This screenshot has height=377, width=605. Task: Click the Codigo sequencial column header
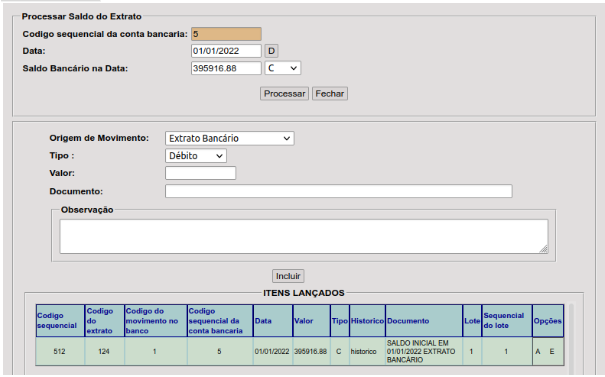point(60,321)
